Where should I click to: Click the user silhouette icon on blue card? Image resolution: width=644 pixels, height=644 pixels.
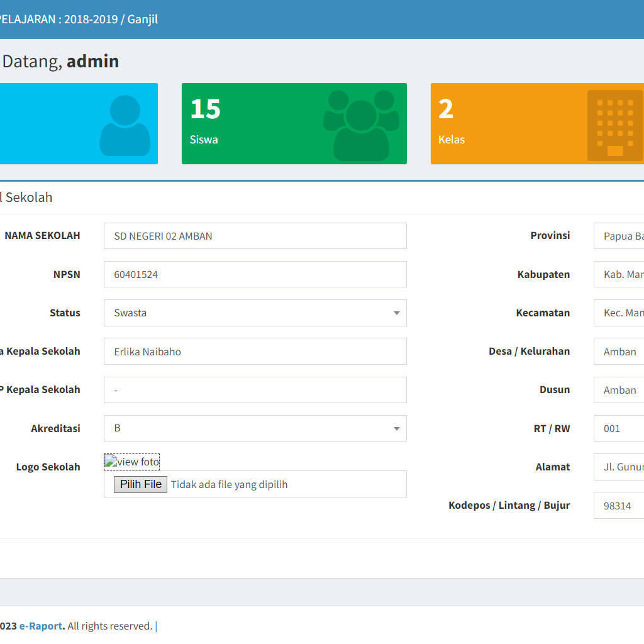pyautogui.click(x=125, y=126)
